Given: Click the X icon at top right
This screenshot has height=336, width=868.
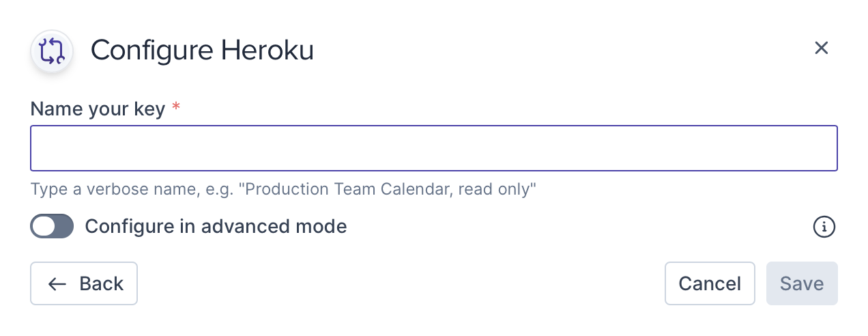Looking at the screenshot, I should [x=821, y=48].
